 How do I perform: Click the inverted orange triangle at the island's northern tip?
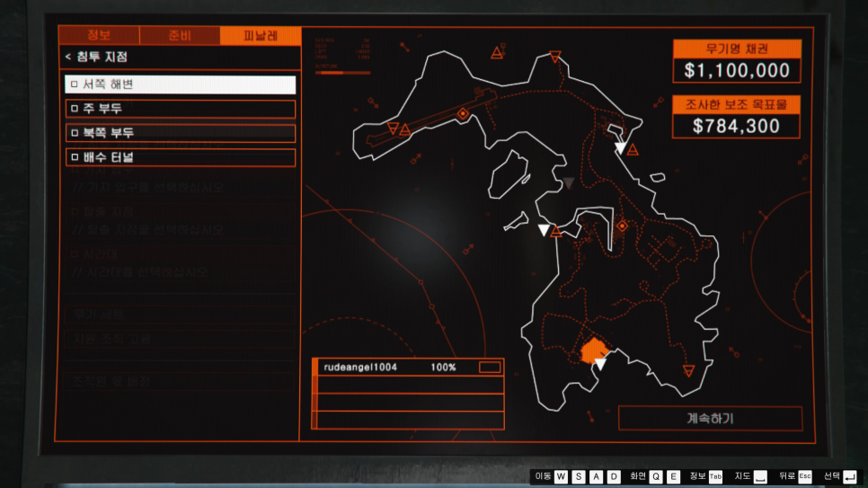pos(555,56)
